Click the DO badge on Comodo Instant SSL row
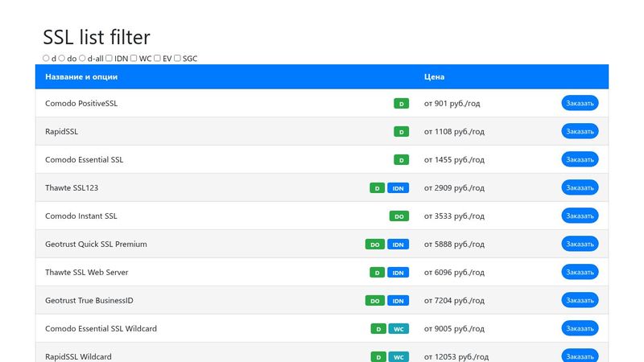644x362 pixels. [399, 216]
